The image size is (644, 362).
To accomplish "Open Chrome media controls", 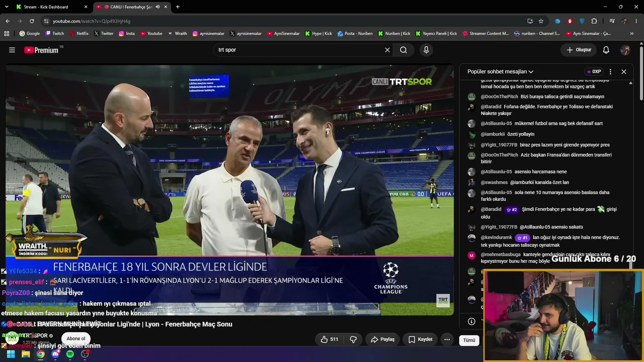I will click(612, 21).
